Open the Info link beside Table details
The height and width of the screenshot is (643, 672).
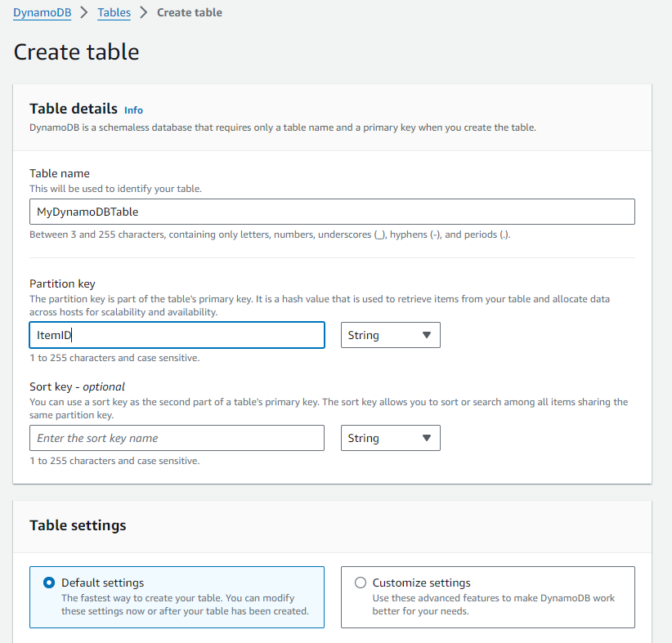[x=133, y=110]
